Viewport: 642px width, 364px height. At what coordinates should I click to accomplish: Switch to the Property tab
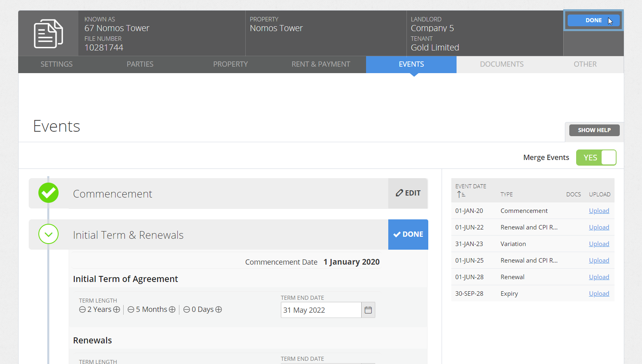pos(230,64)
